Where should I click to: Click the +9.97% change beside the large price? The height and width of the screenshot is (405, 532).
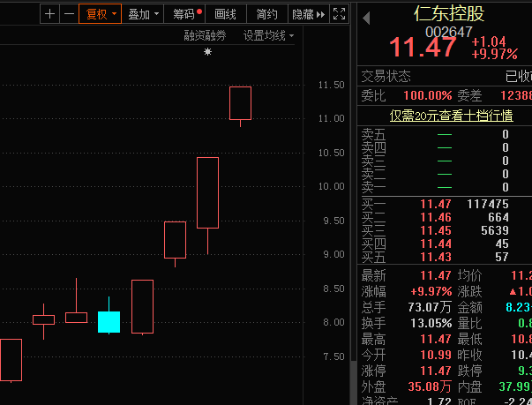pos(494,54)
